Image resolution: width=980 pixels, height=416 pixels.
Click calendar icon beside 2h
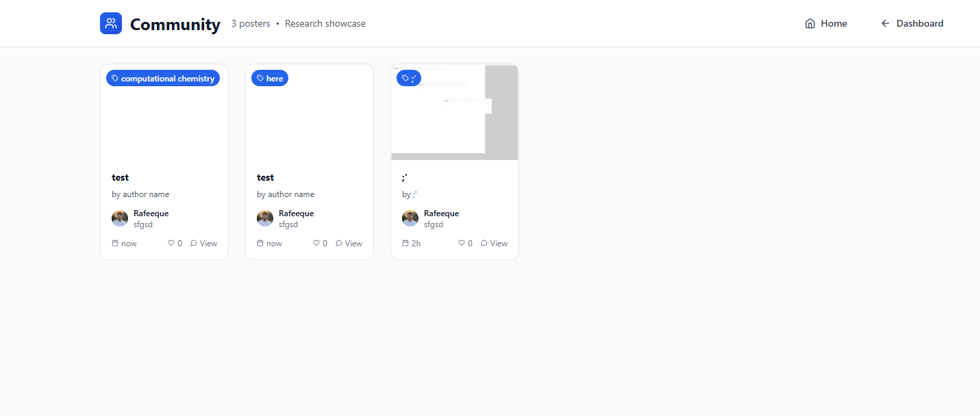coord(405,243)
